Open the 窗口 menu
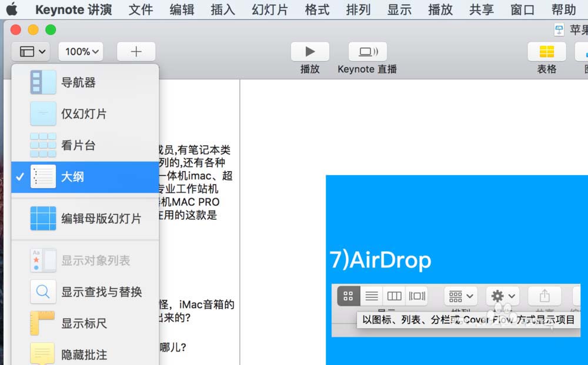This screenshot has width=588, height=365. coord(522,9)
